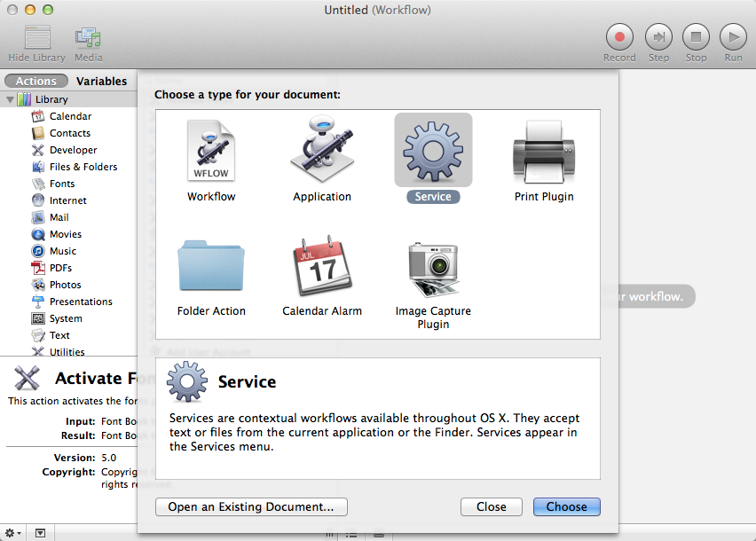This screenshot has width=756, height=541.
Task: Select the System category
Action: coord(66,318)
